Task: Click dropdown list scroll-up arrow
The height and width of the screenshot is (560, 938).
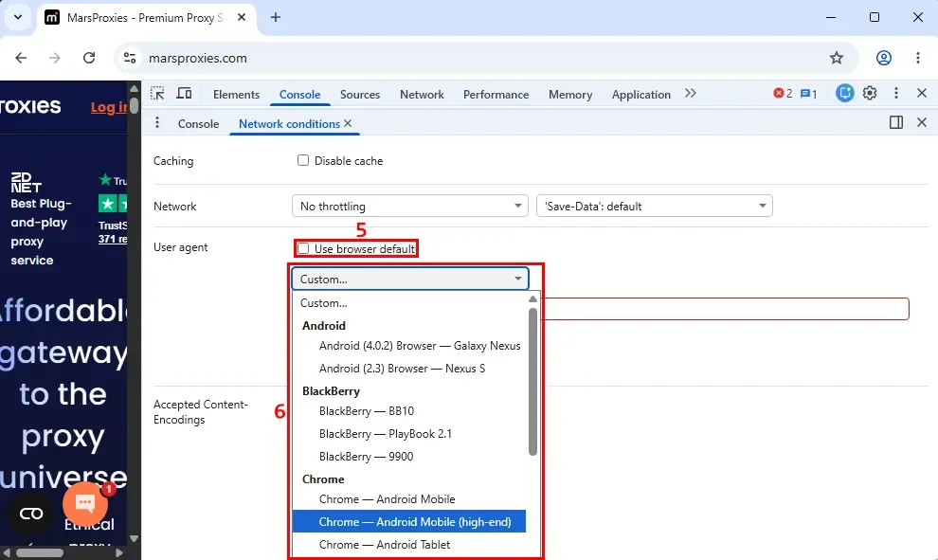Action: [x=532, y=298]
